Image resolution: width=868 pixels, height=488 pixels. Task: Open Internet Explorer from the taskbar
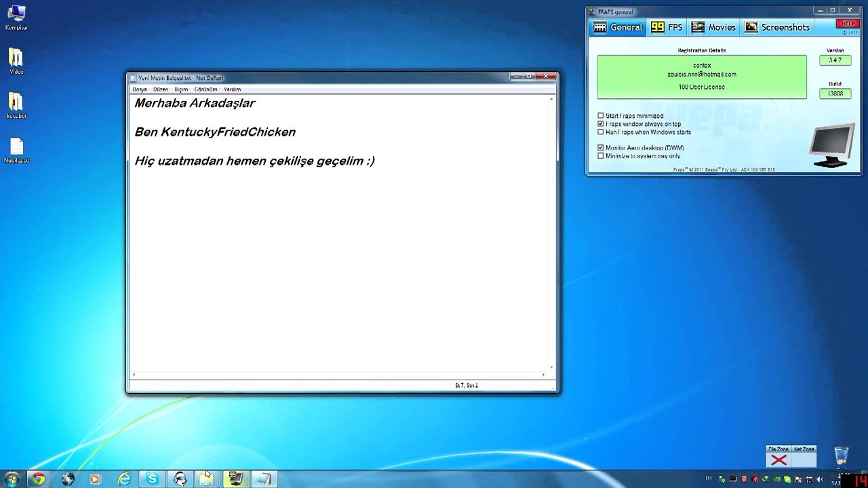pyautogui.click(x=124, y=479)
